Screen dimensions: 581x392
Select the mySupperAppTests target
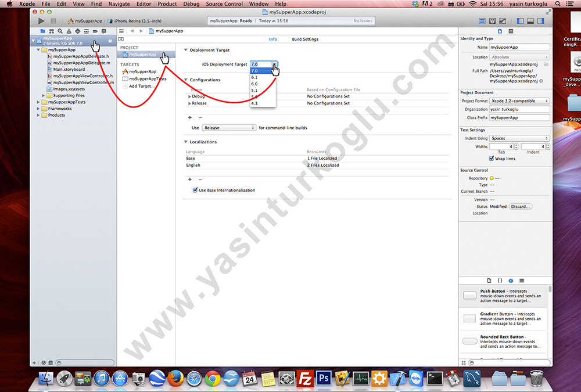[x=148, y=79]
